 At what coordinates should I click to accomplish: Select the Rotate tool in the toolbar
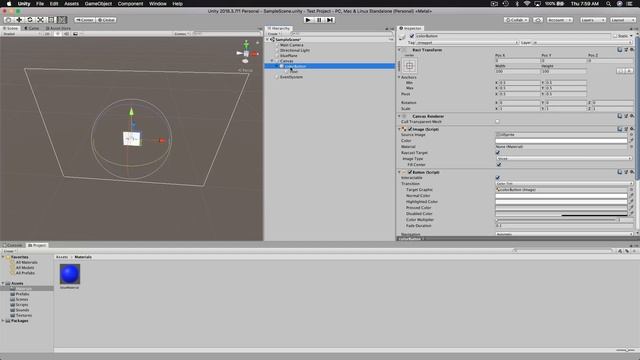tap(30, 20)
